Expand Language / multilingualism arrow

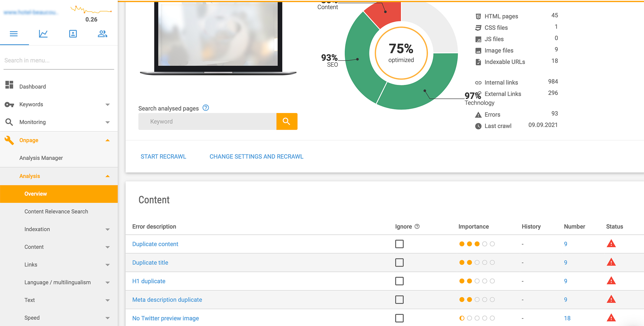pos(108,282)
